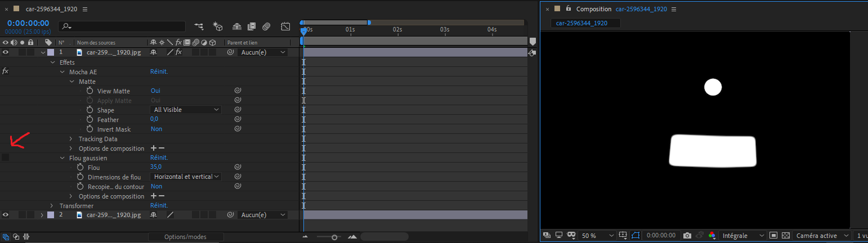Toggle the transparency grid icon in viewer
Screen dimensions: 868x243
(x=786, y=236)
